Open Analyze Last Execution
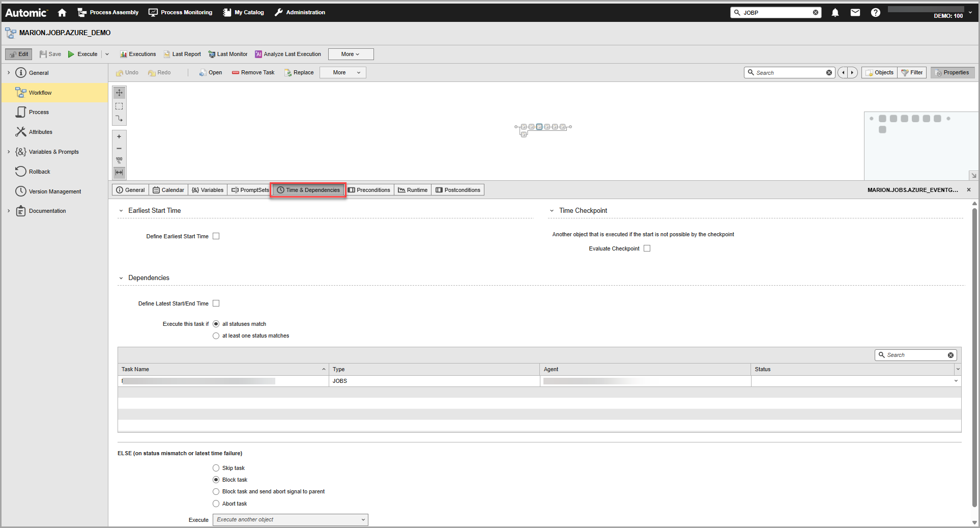This screenshot has height=528, width=980. (288, 54)
